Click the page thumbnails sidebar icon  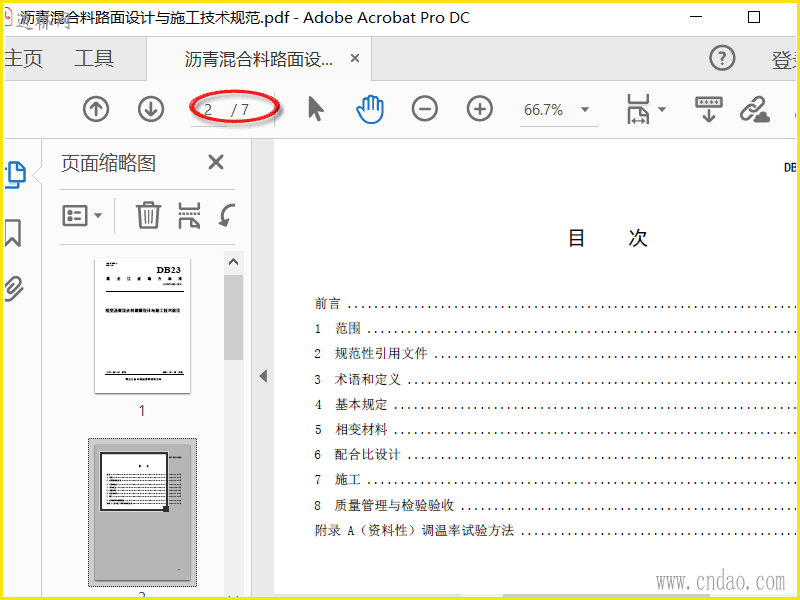tap(16, 175)
